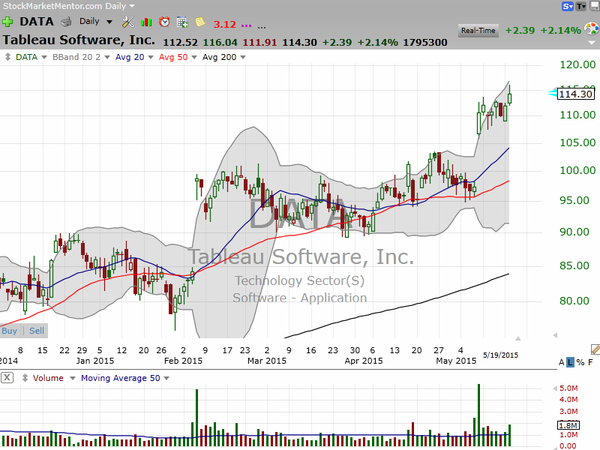
Task: Click the 5/19/2015 date label
Action: pos(501,355)
